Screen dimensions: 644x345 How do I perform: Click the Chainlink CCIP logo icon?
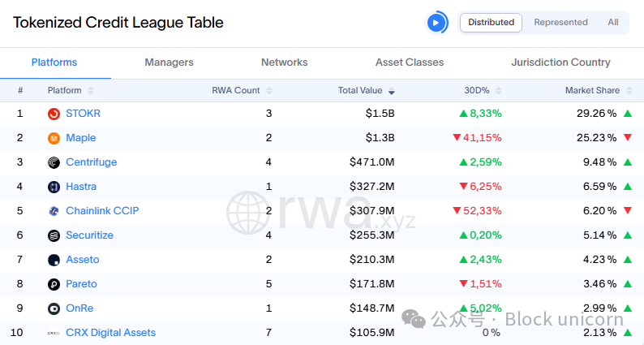[x=54, y=211]
